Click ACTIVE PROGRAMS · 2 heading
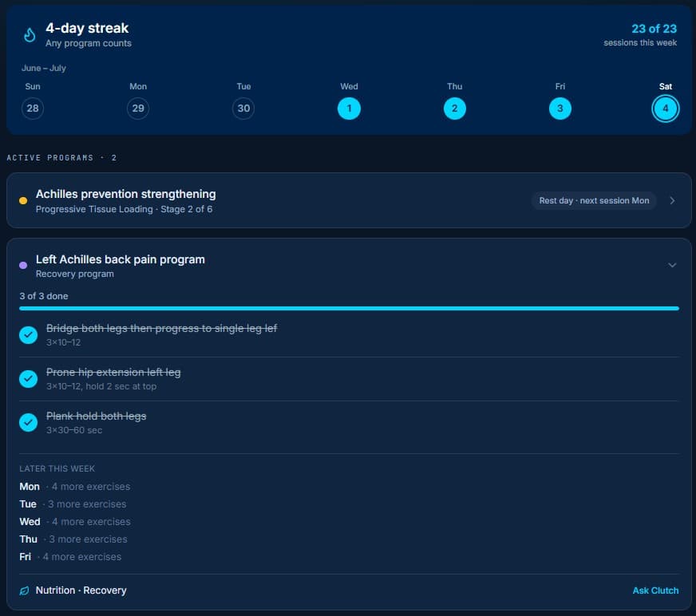 [61, 158]
